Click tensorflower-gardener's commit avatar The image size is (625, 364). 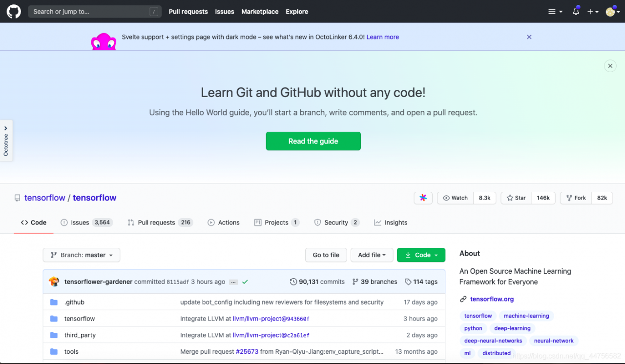pos(54,282)
